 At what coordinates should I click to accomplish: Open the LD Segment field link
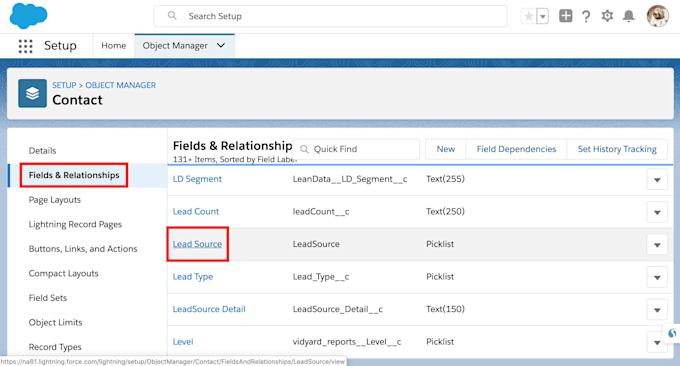click(197, 179)
